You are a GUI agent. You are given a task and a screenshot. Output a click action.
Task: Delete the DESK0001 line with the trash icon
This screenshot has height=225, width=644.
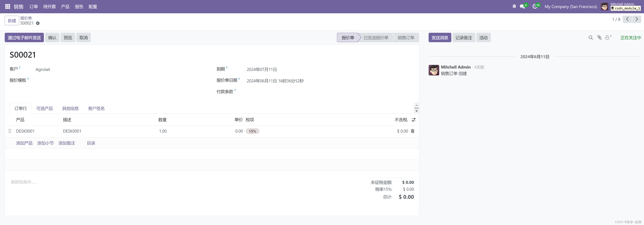(x=412, y=131)
